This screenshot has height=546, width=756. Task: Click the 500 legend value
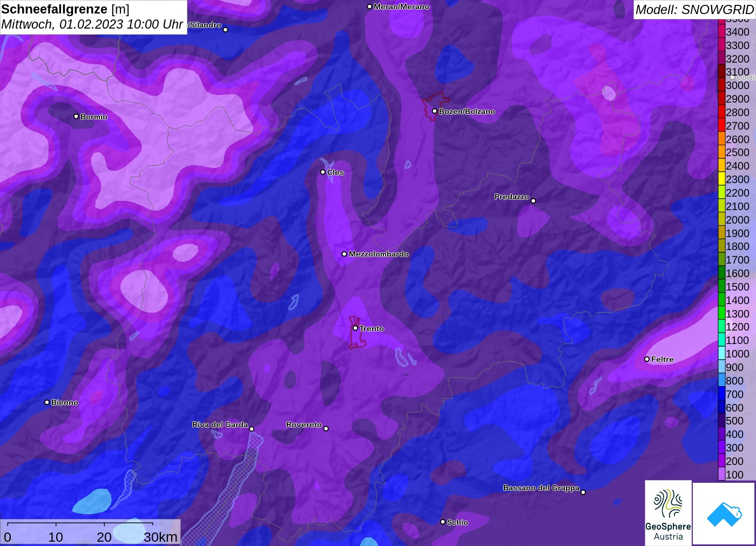click(735, 421)
